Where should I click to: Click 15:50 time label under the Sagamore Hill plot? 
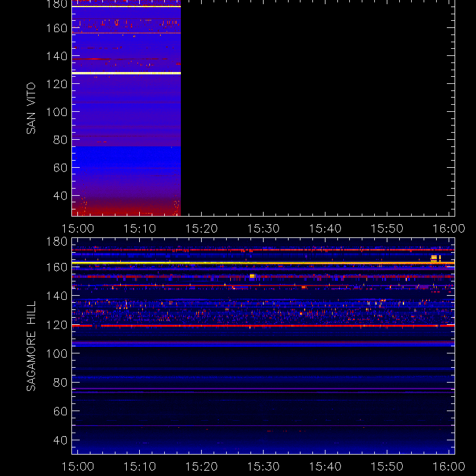387,466
